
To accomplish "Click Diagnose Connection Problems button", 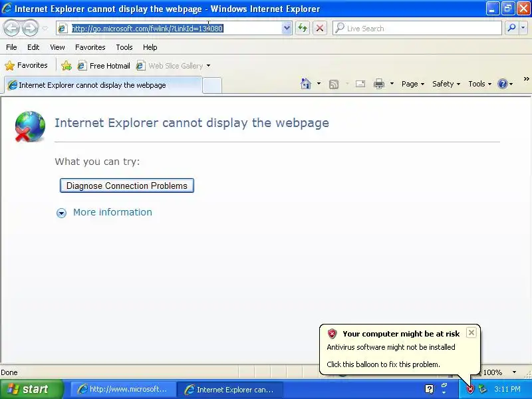I will coord(127,186).
